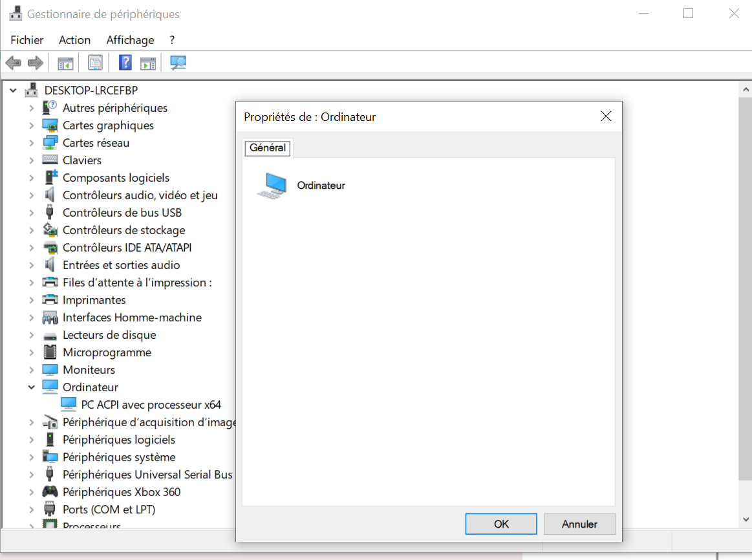Select PC ACPI avec processeur x64 item
This screenshot has height=560, width=752.
tap(151, 405)
